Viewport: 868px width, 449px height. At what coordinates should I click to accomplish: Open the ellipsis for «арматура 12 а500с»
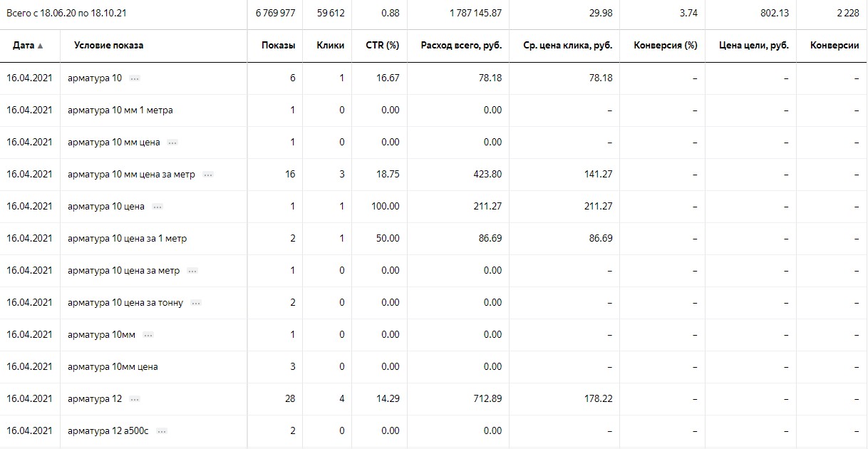click(161, 431)
